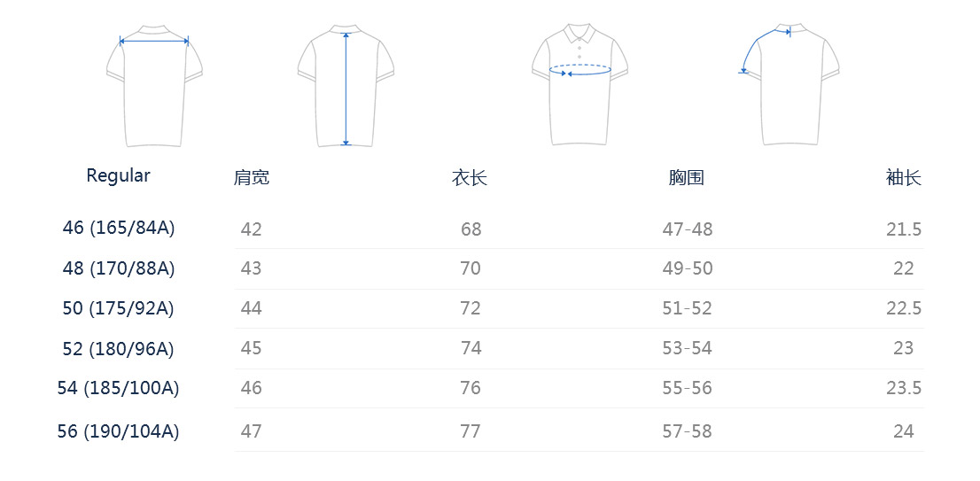This screenshot has height=481, width=980.
Task: Click shoulder width value 44
Action: (252, 308)
